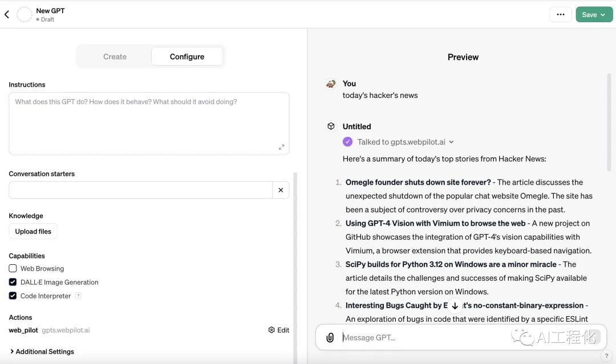
Task: Edit the web_pilot action
Action: [x=279, y=330]
